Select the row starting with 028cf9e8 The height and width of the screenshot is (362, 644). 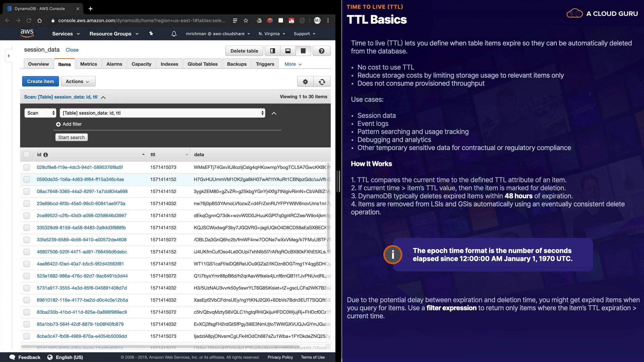(27, 167)
